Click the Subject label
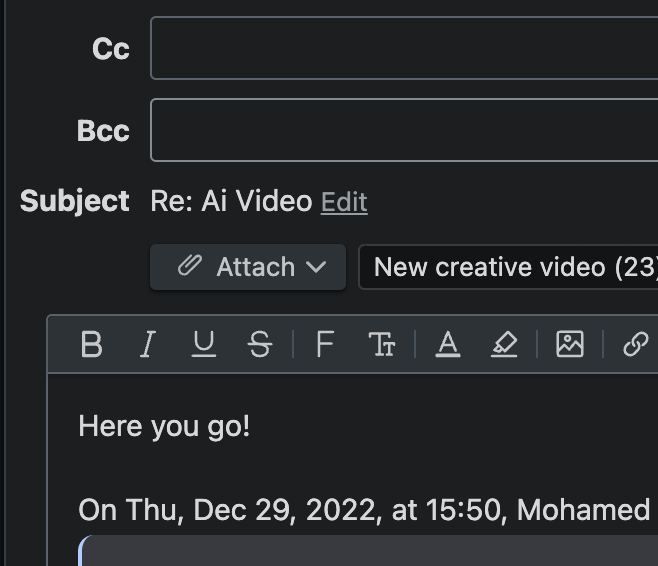658x566 pixels. point(75,201)
